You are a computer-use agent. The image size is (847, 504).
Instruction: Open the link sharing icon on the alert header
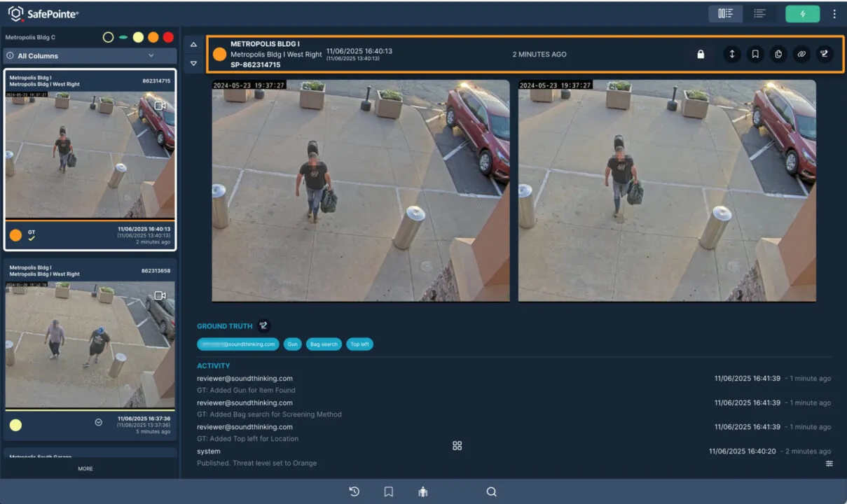[x=801, y=54]
